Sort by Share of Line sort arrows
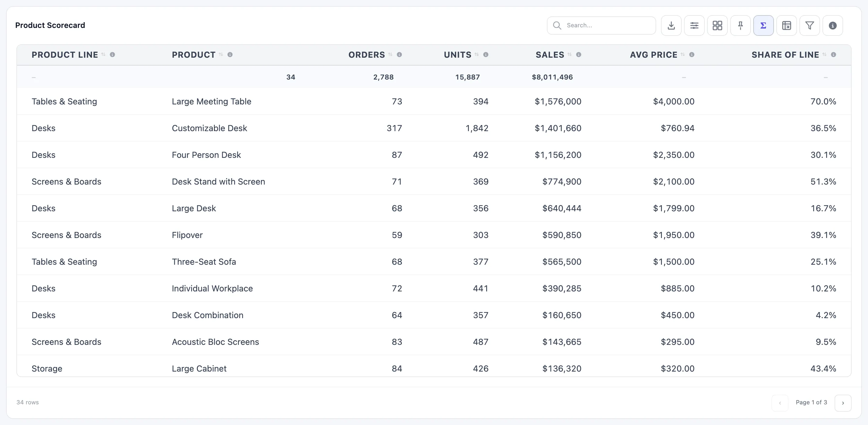The height and width of the screenshot is (425, 868). [824, 55]
